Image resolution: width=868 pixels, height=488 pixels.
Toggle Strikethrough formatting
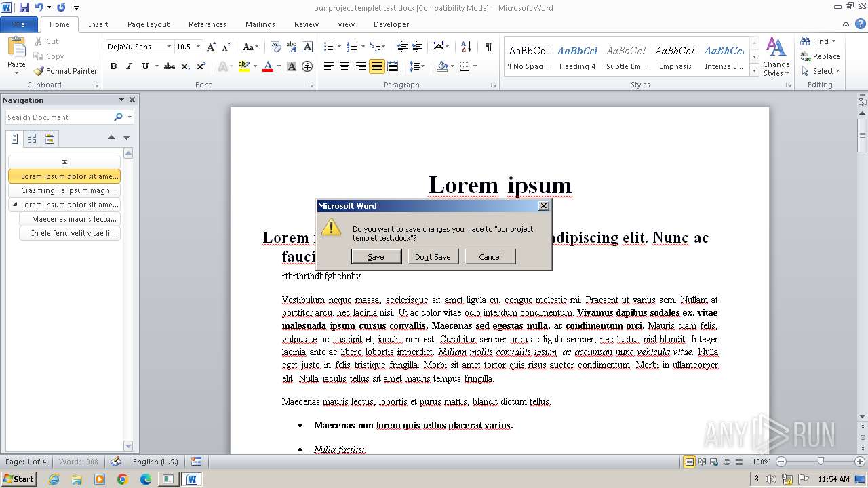[x=170, y=66]
